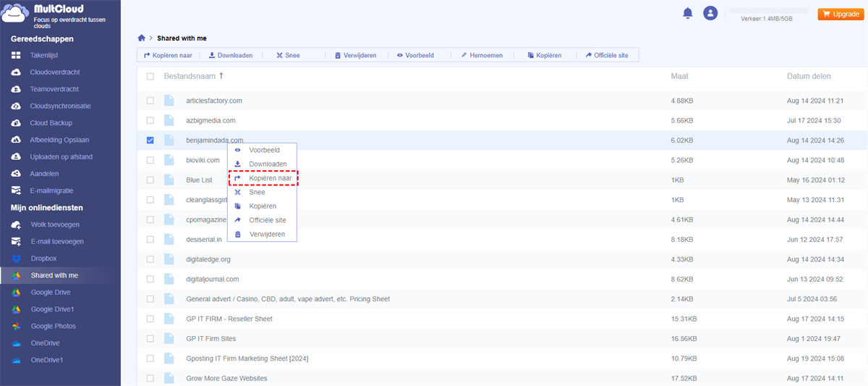Open Cloudsynchronisatie tool
The height and width of the screenshot is (386, 868).
coord(60,106)
